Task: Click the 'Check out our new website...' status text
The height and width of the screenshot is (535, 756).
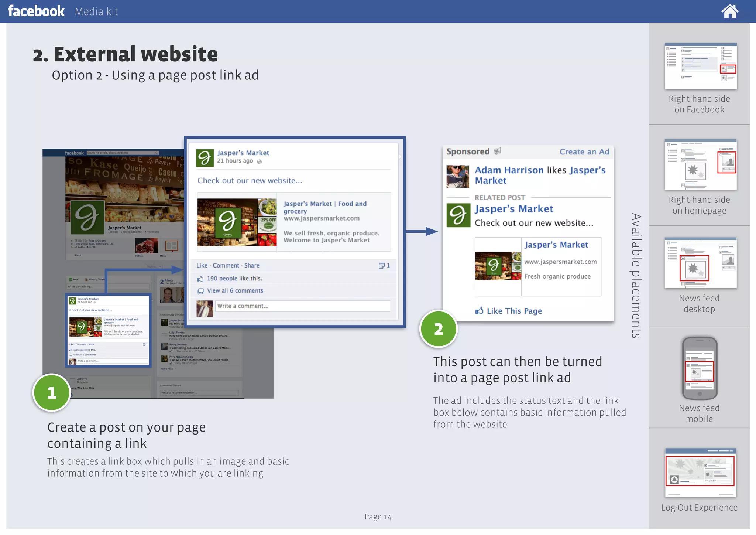Action: [250, 181]
